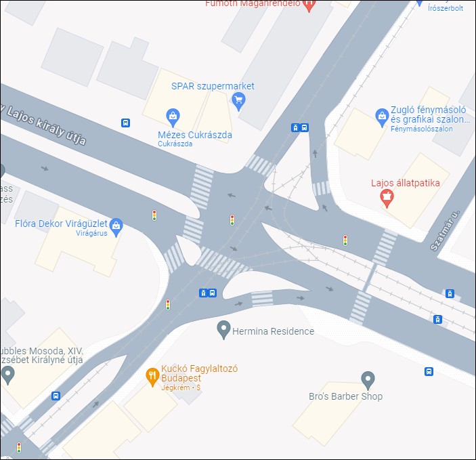Click the Lajos király útja street name
This screenshot has width=476, height=460.
pyautogui.click(x=43, y=125)
